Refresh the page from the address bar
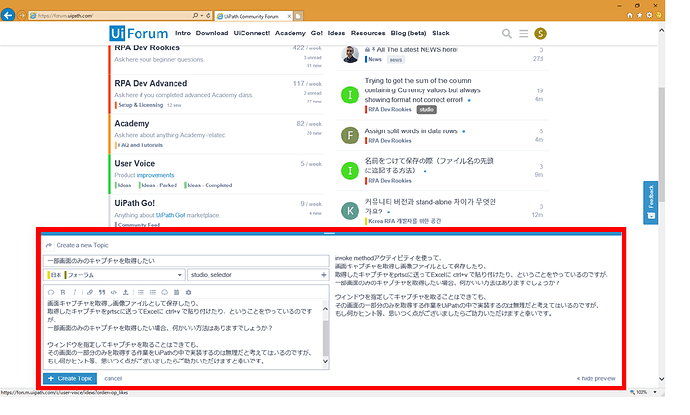690x415 pixels. [208, 15]
